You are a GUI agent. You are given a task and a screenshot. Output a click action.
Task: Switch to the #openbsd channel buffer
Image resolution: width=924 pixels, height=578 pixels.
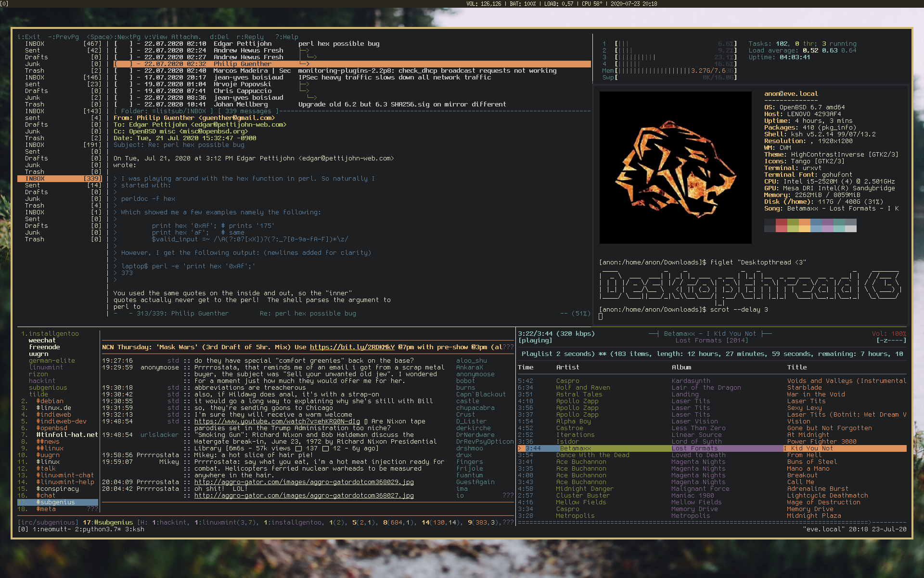tap(52, 428)
